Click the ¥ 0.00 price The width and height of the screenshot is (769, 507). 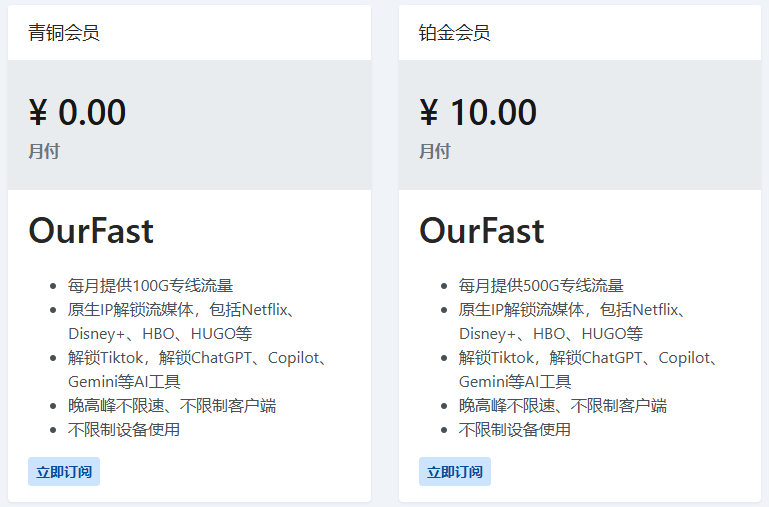77,112
